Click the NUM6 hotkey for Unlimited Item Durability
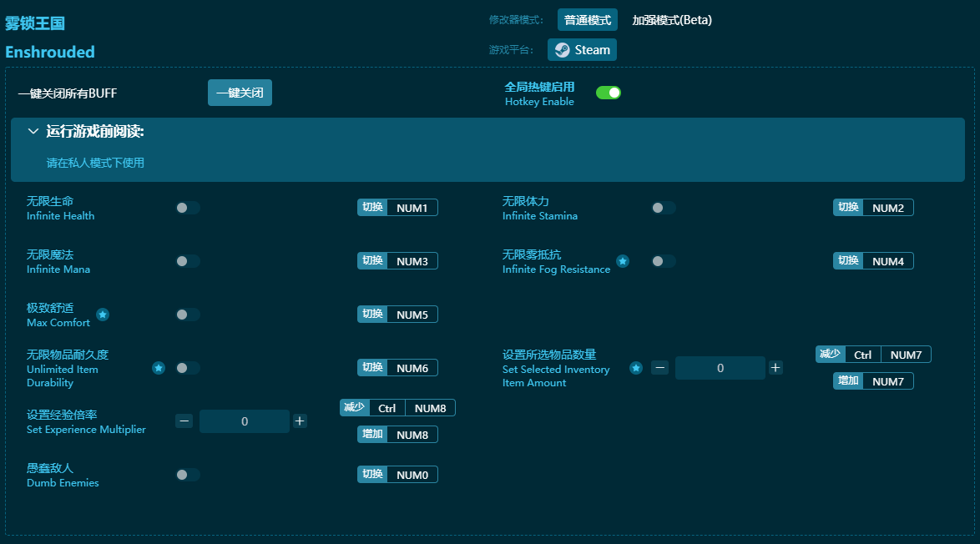The image size is (980, 544). point(397,368)
